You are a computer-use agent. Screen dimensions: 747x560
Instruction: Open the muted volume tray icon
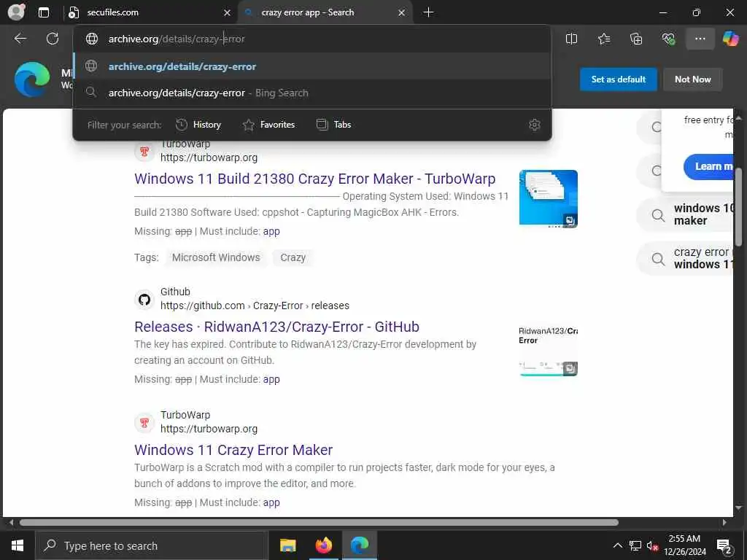pyautogui.click(x=652, y=545)
